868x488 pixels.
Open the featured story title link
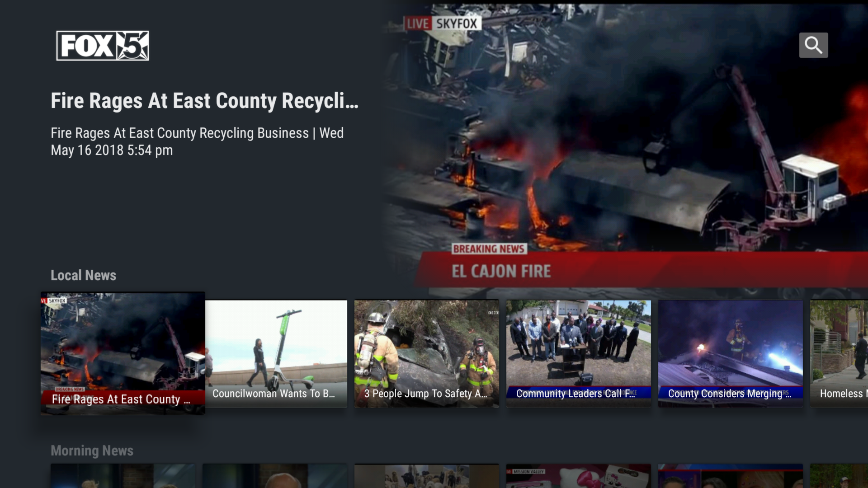204,102
